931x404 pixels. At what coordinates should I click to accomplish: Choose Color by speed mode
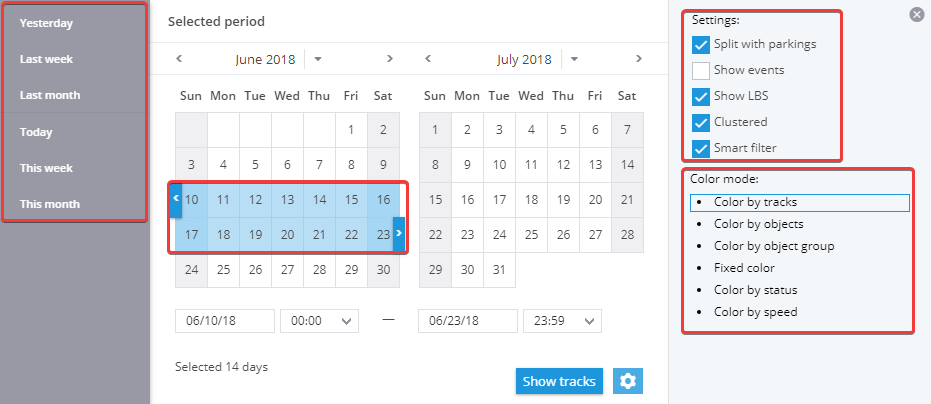pos(755,312)
